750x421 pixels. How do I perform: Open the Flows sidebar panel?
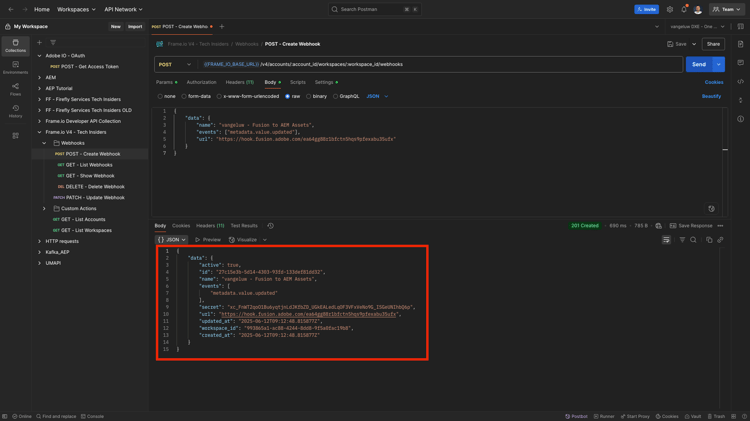(x=15, y=89)
